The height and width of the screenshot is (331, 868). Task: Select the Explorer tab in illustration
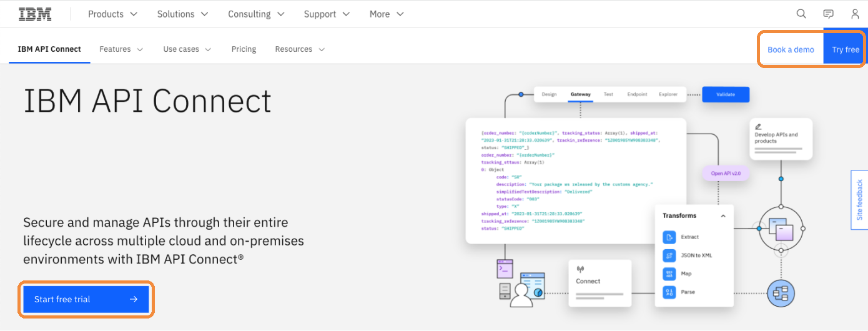point(668,94)
